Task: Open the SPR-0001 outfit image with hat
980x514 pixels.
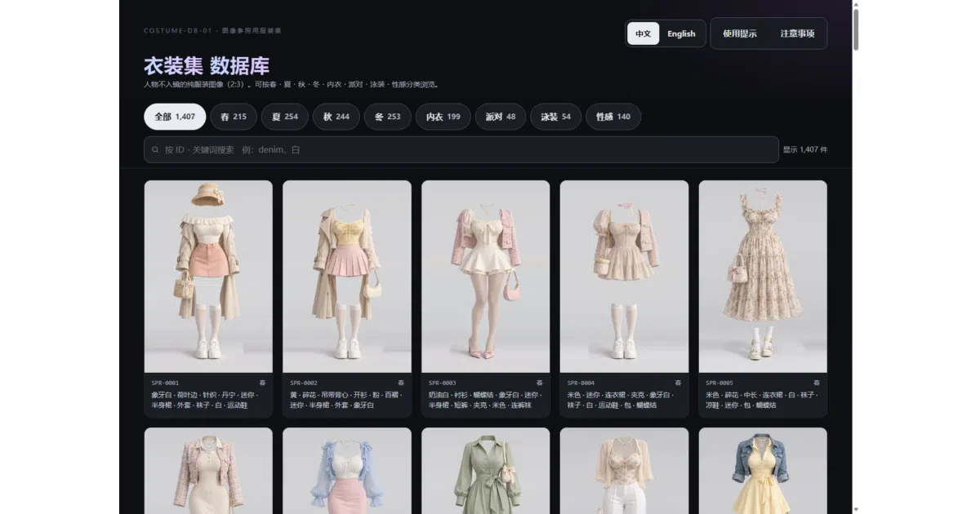Action: tap(208, 277)
